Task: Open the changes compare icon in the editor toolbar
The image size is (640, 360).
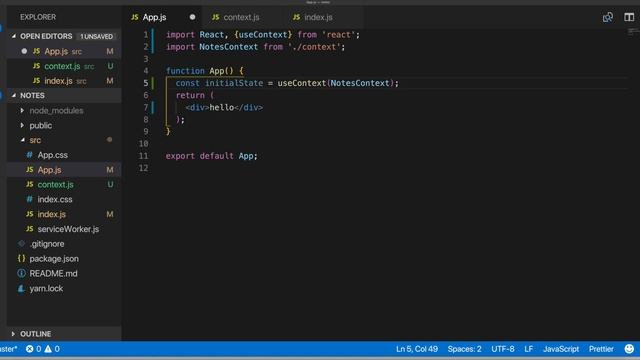Action: coord(607,17)
